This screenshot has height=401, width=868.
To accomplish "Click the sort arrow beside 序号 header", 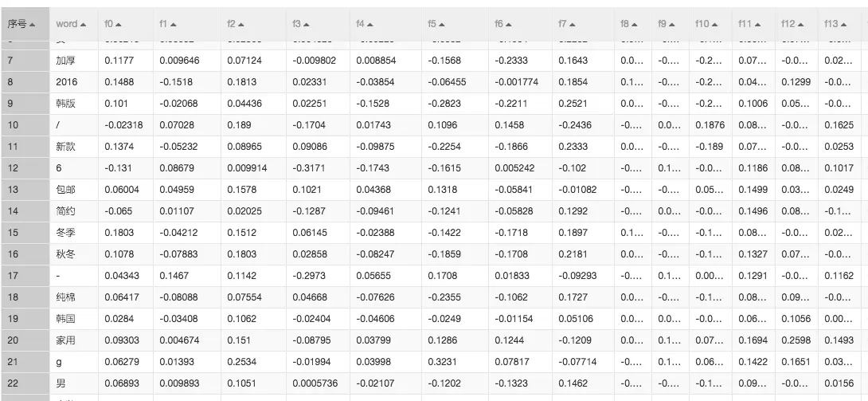I will point(32,25).
